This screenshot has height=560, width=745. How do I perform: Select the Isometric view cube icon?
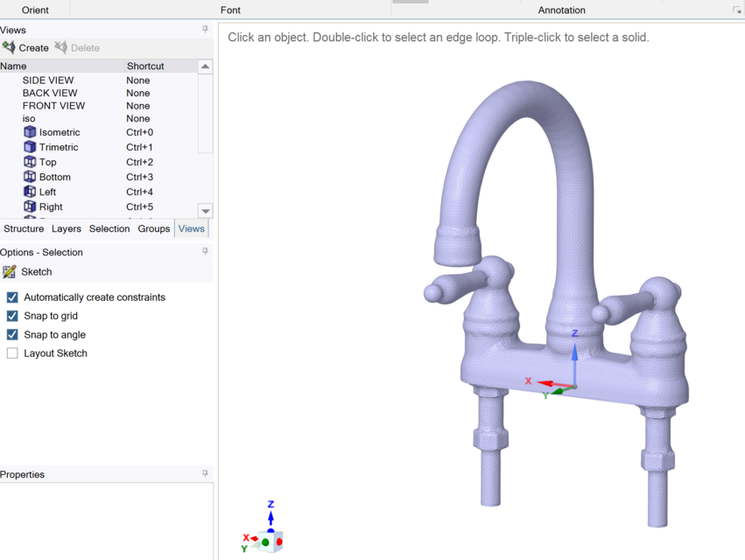point(29,132)
